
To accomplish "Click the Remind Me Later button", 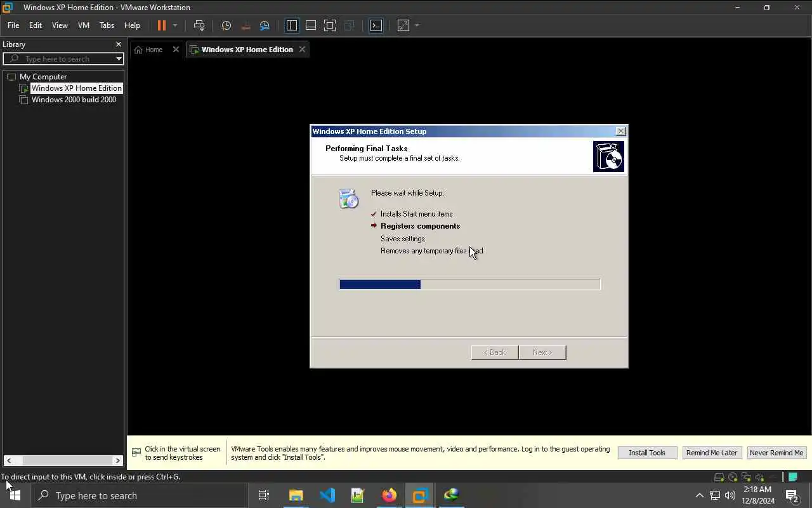I will click(x=712, y=453).
